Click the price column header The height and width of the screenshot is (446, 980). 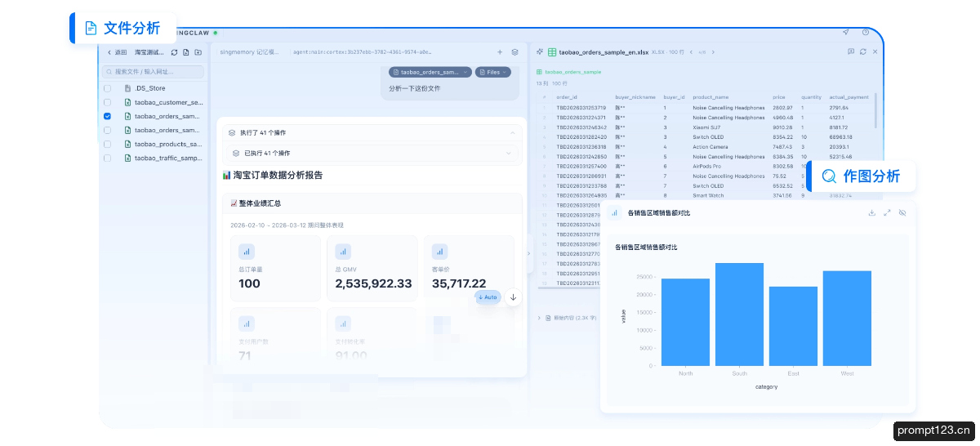[779, 97]
